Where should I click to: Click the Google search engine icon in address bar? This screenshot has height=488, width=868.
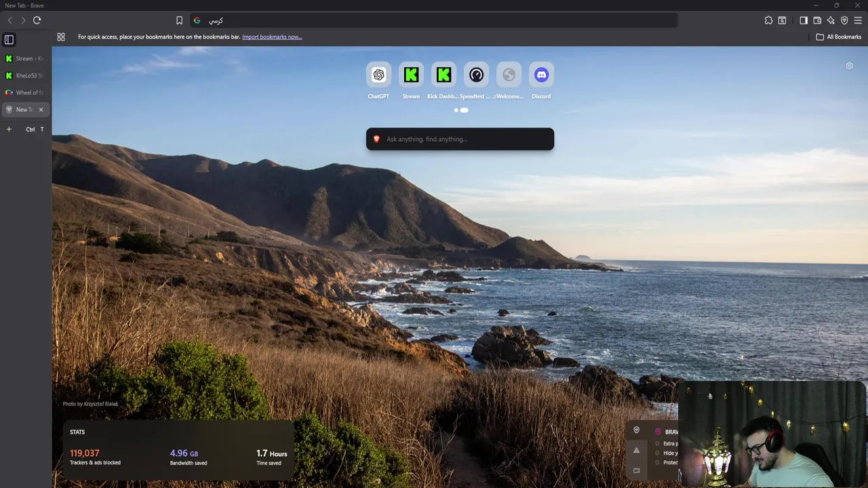pos(197,20)
